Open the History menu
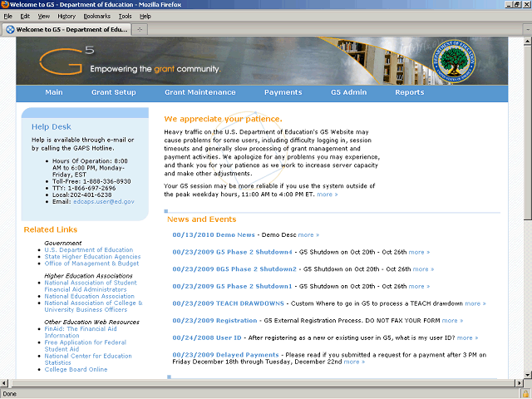The width and height of the screenshot is (532, 399). [x=66, y=17]
